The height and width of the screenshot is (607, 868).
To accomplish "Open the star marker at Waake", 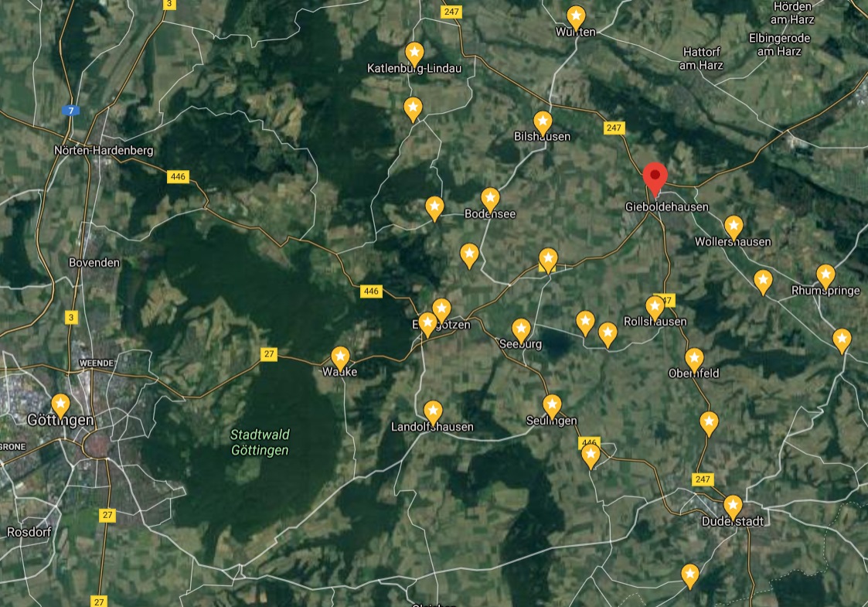I will point(340,359).
